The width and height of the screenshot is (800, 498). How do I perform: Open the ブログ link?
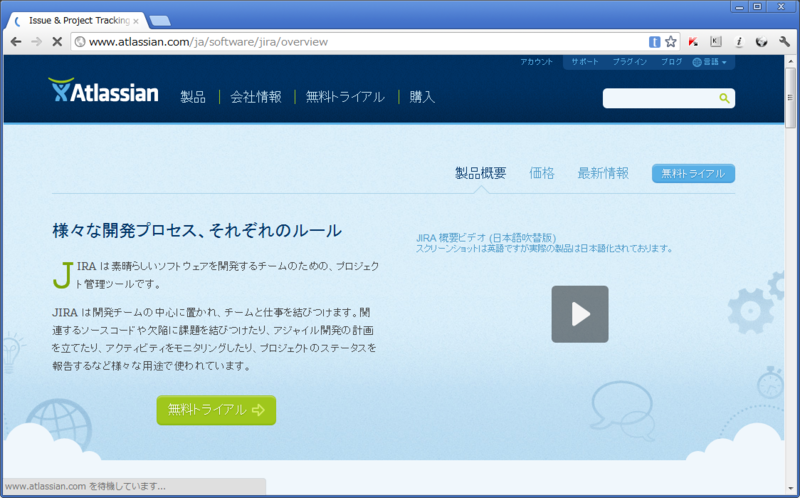click(671, 62)
